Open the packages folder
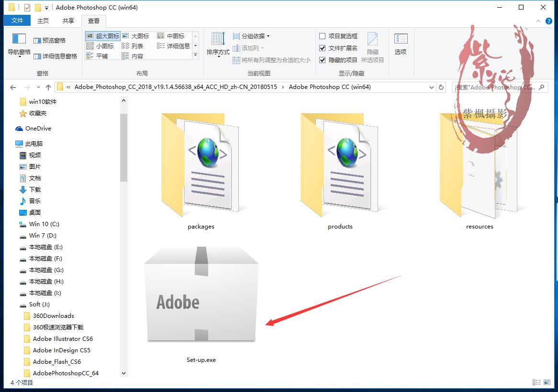558x392 pixels. (201, 171)
